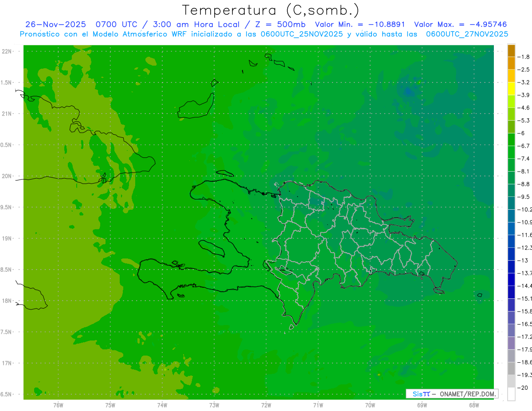532x411 pixels.
Task: Click the title "Temperatura (C,somb.)"
Action: coord(270,11)
